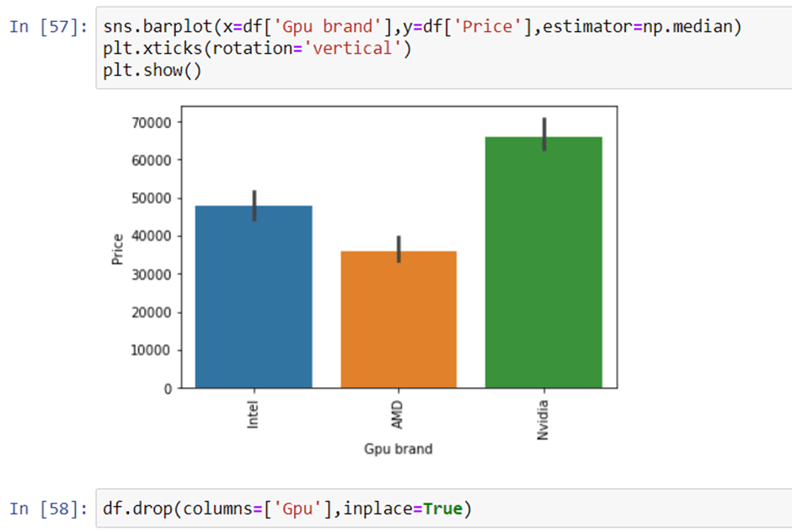Viewport: 792px width, 532px height.
Task: Click 'plt.xticks' line in cell 57
Action: (x=257, y=49)
